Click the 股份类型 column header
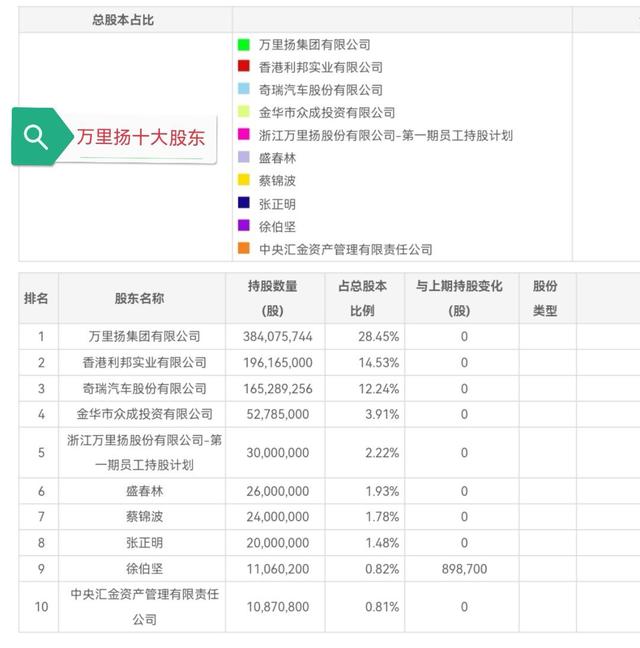The height and width of the screenshot is (648, 640). click(x=545, y=298)
